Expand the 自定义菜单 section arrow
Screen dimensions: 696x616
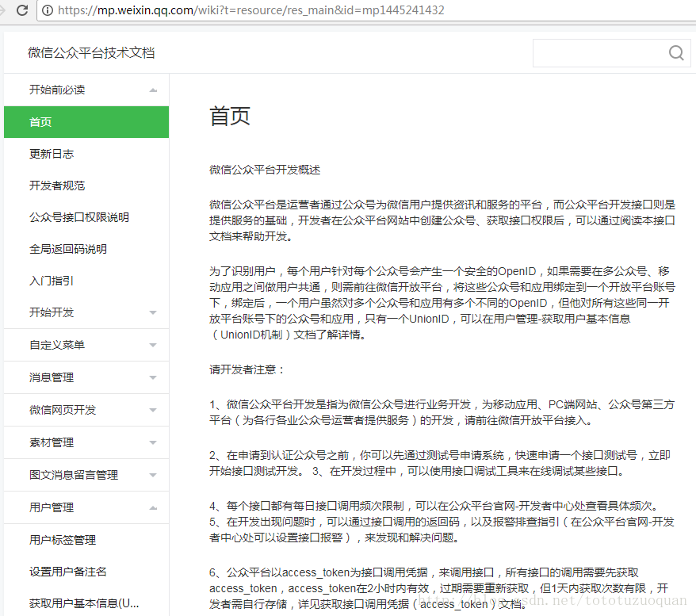(153, 346)
